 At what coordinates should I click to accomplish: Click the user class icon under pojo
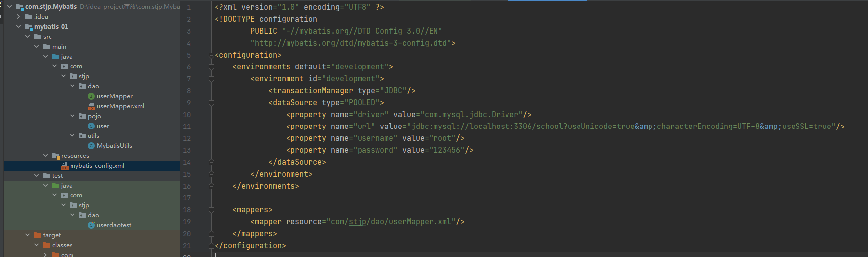(x=91, y=126)
